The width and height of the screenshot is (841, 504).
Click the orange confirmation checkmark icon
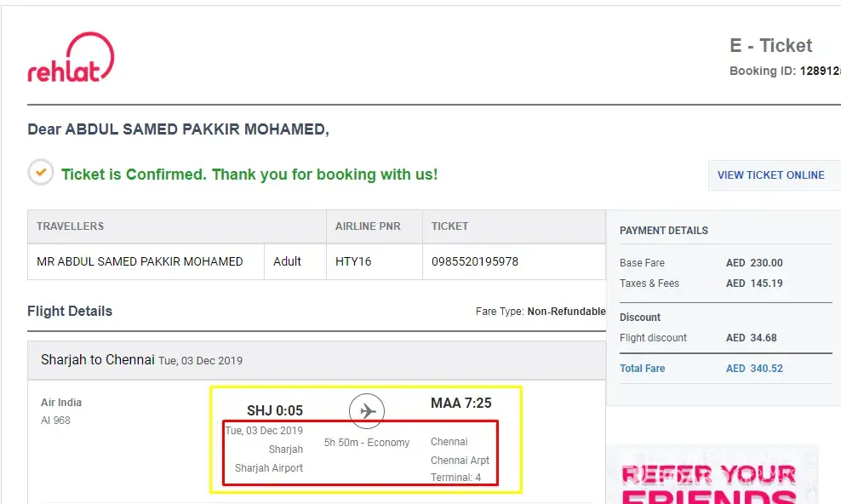coord(41,173)
